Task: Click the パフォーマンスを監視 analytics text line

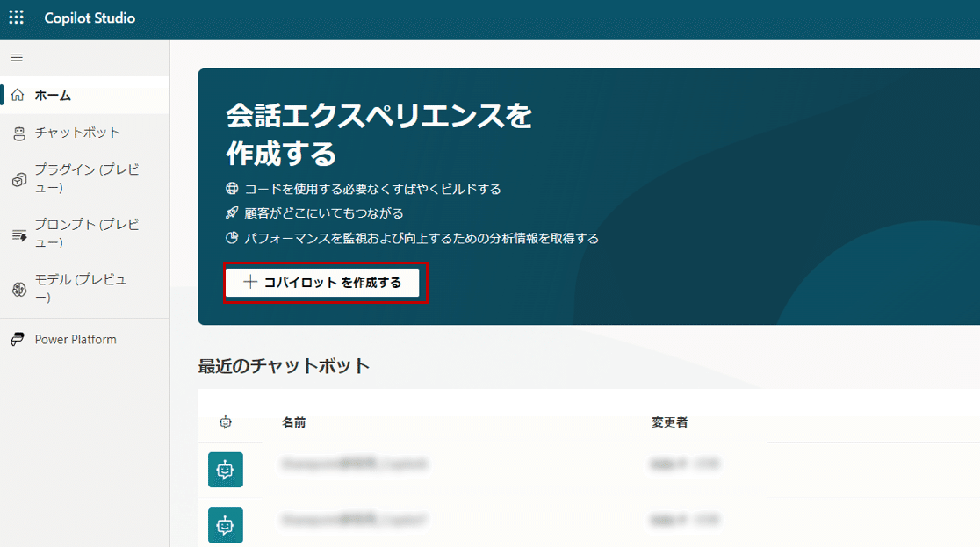Action: point(422,238)
